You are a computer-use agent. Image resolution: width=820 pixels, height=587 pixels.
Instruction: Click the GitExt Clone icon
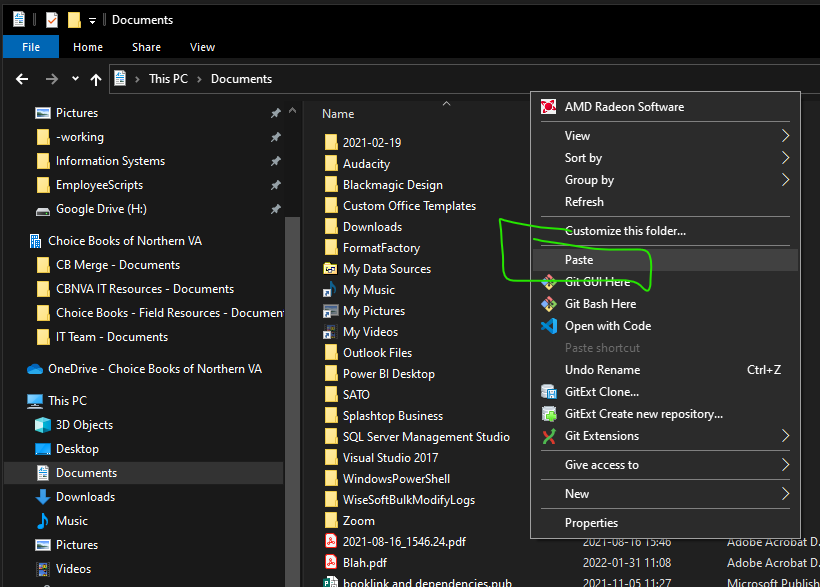coord(549,392)
